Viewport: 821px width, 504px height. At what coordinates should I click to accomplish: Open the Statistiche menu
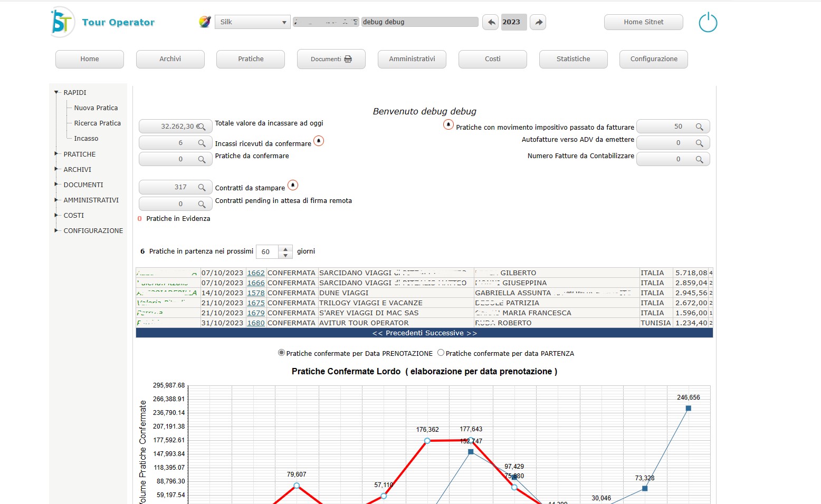click(574, 59)
